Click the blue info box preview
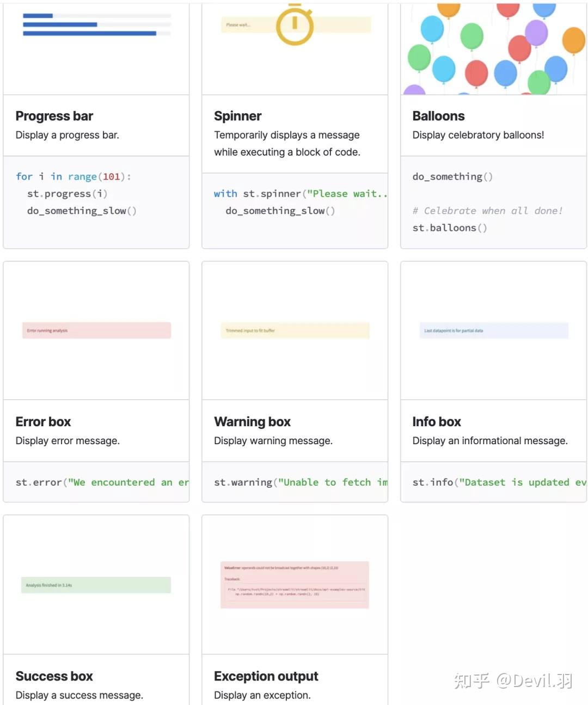The image size is (588, 705). point(493,330)
